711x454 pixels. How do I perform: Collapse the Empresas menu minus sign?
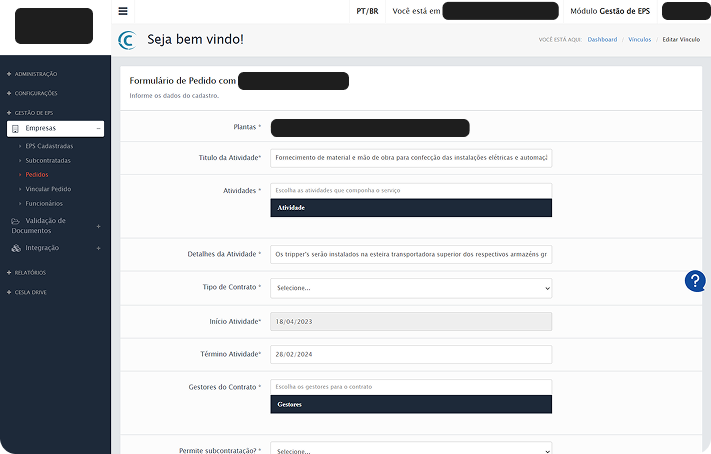[x=98, y=129]
